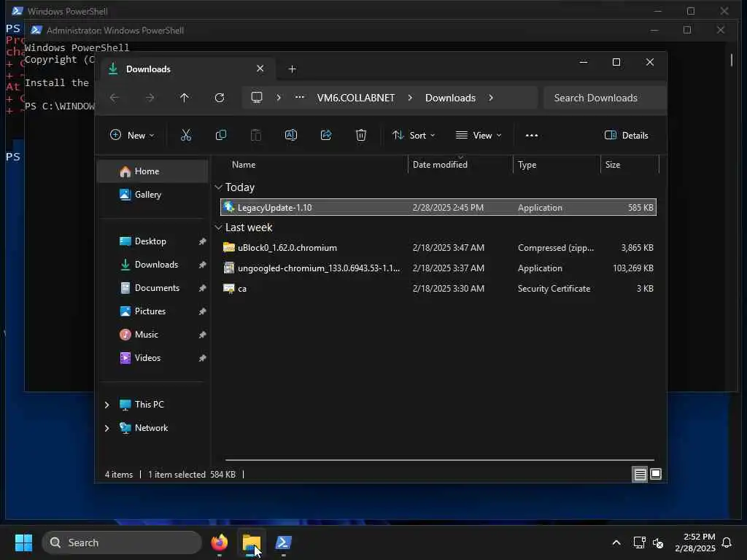Viewport: 747px width, 560px height.
Task: Click File Explorer taskbar icon
Action: 252,542
